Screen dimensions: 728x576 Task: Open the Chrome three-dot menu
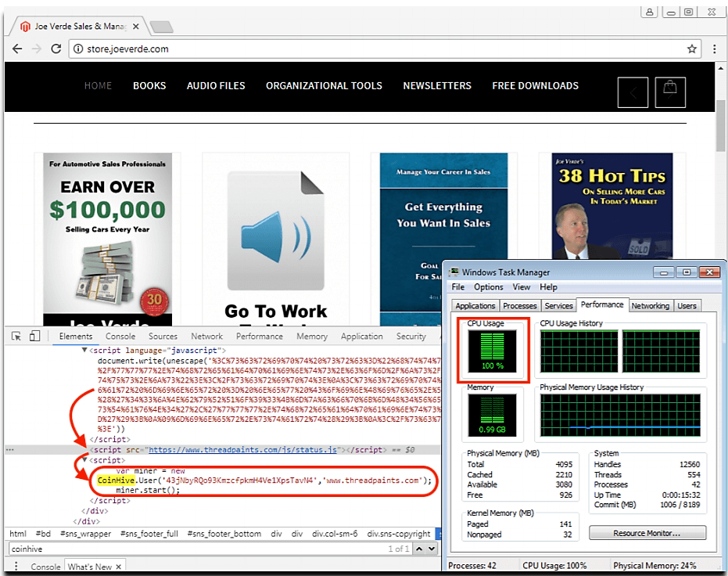[715, 49]
